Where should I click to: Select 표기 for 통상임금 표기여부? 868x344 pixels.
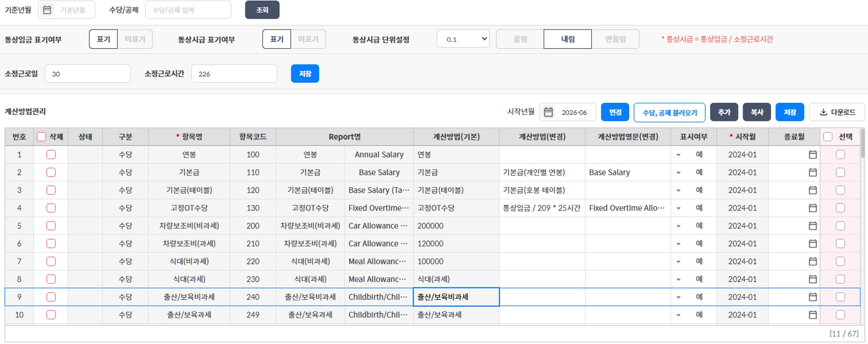click(103, 39)
